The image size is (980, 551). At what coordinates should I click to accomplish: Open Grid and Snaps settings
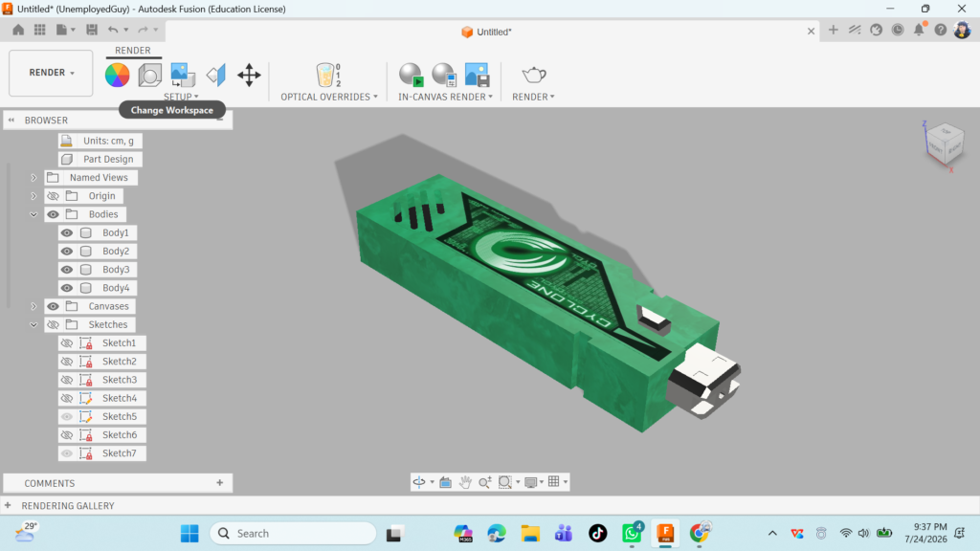pos(554,481)
